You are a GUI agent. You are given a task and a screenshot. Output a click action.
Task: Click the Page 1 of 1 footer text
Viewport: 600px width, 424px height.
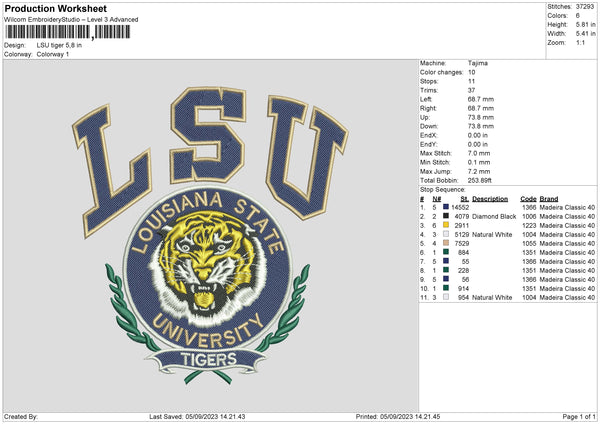[x=579, y=416]
